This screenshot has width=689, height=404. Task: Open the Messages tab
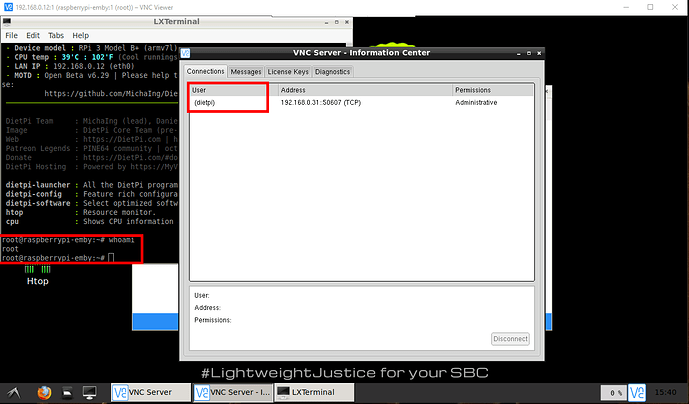coord(246,72)
